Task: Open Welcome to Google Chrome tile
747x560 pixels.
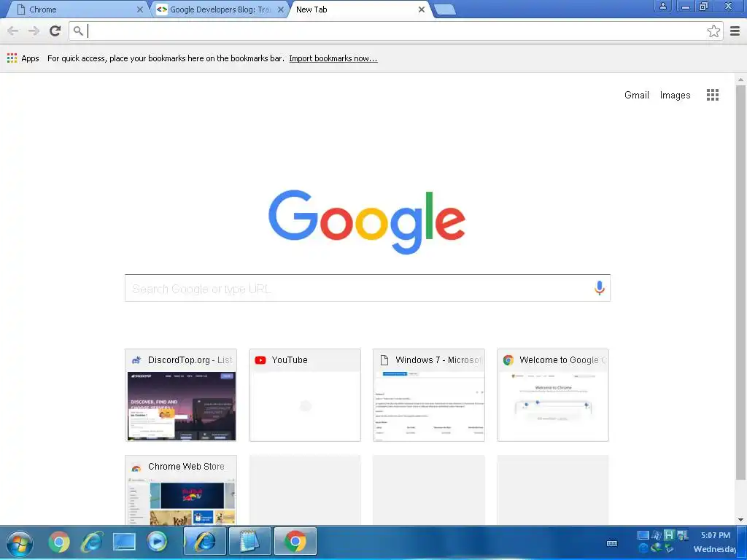Action: pos(553,394)
